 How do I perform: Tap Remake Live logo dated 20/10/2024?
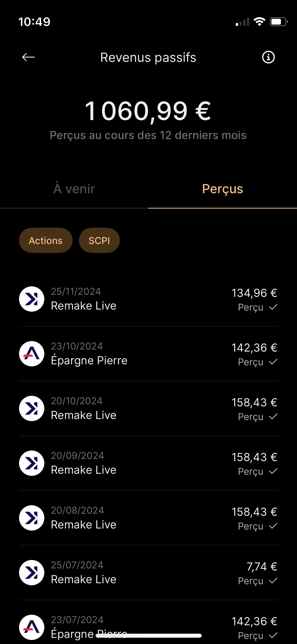pyautogui.click(x=32, y=408)
